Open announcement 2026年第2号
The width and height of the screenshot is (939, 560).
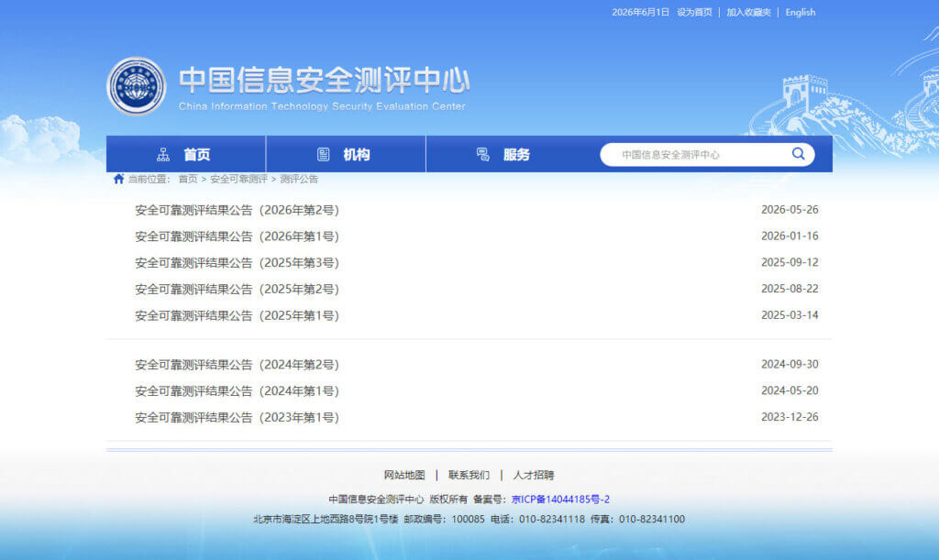pos(238,210)
